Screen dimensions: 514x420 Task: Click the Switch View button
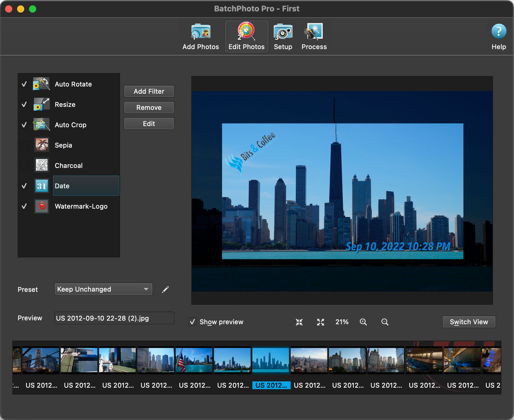click(x=468, y=322)
